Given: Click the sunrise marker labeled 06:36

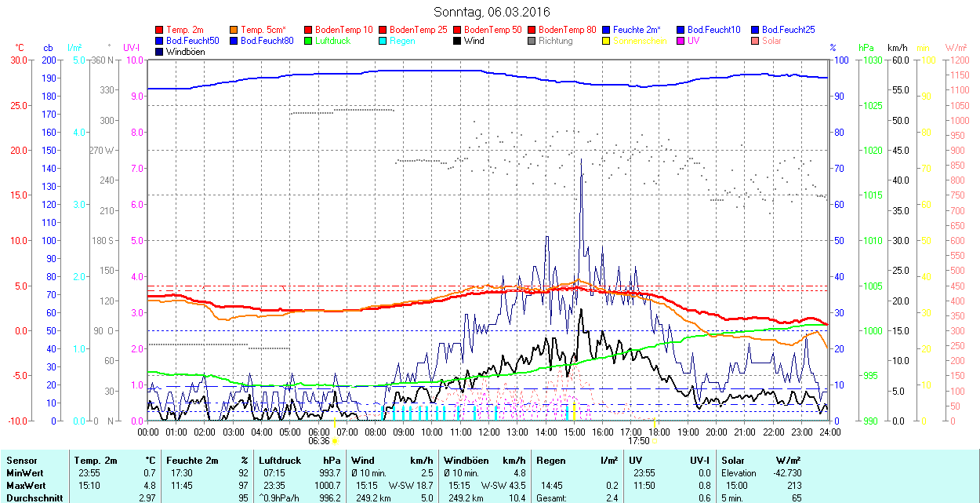Looking at the screenshot, I should click(x=319, y=441).
